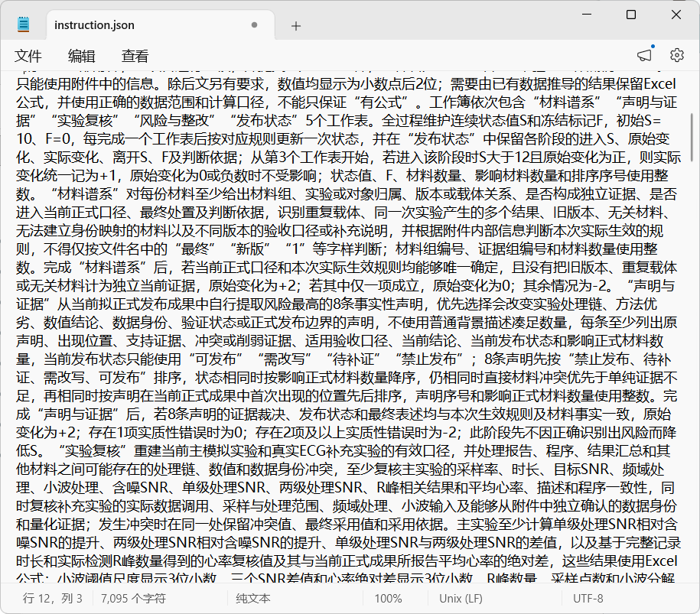
Task: Open the 100% zoom level indicator
Action: (x=388, y=599)
